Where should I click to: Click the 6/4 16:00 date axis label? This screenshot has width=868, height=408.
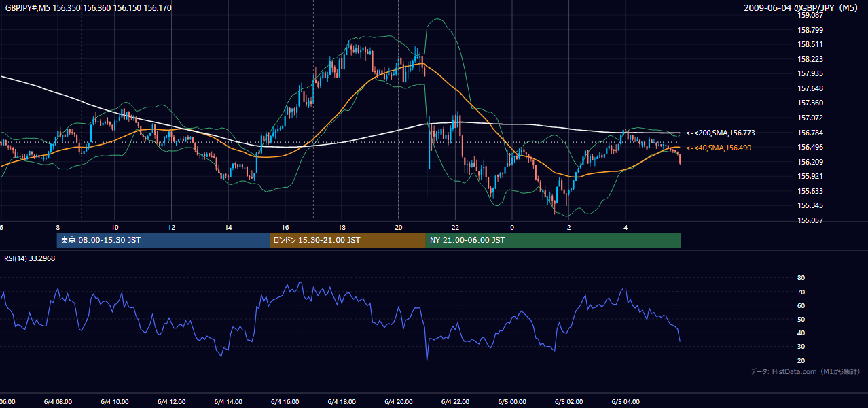click(285, 402)
